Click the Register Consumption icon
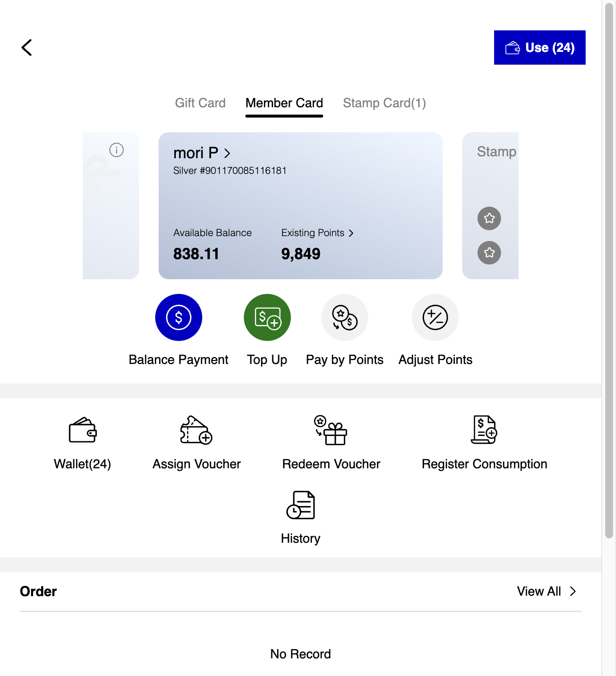The width and height of the screenshot is (616, 676). coord(484,430)
